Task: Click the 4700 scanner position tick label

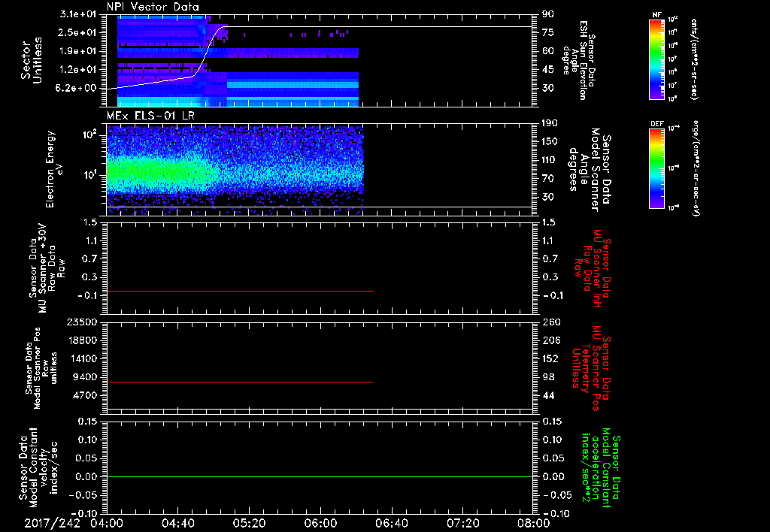Action: point(84,395)
